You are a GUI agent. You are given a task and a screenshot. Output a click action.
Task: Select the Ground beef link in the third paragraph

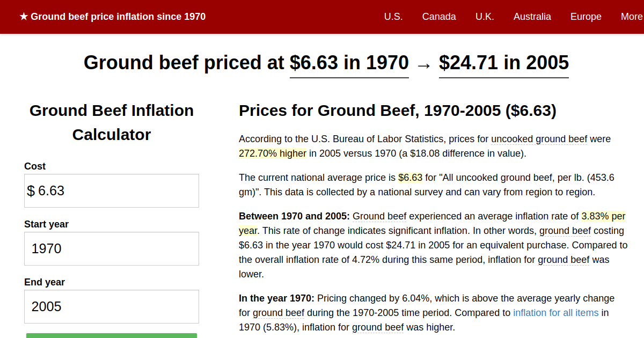coord(379,216)
